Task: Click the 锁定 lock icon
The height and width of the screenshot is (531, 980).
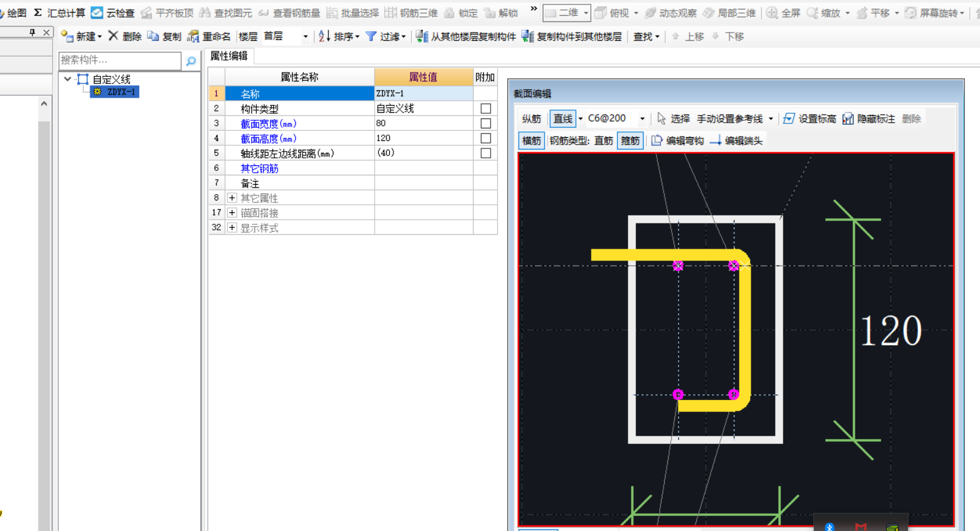Action: click(449, 13)
